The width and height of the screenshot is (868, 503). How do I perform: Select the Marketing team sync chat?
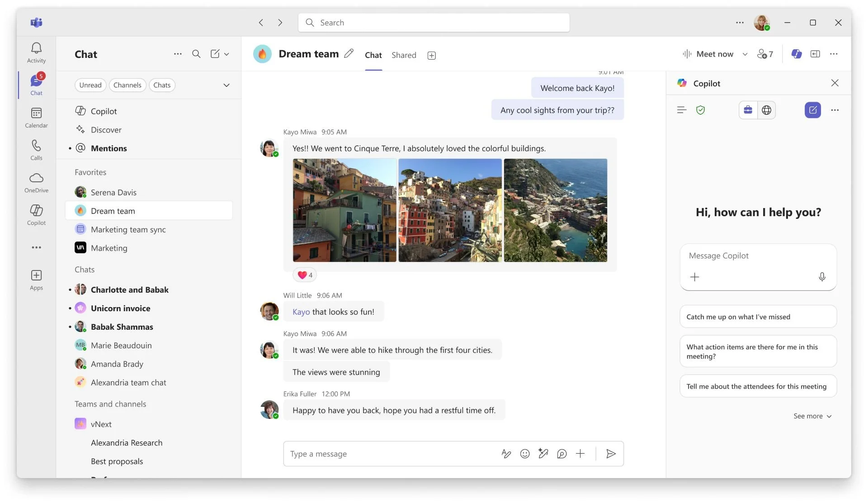(128, 229)
